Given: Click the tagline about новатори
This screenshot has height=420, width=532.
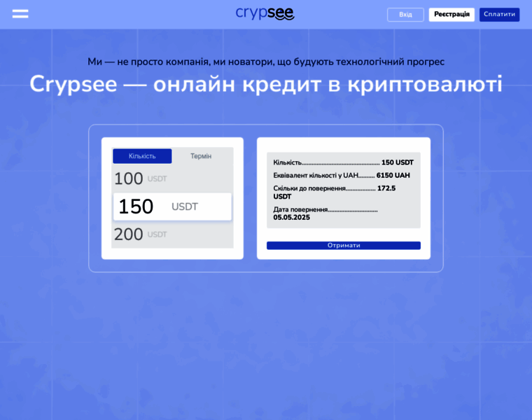Looking at the screenshot, I should tap(266, 62).
